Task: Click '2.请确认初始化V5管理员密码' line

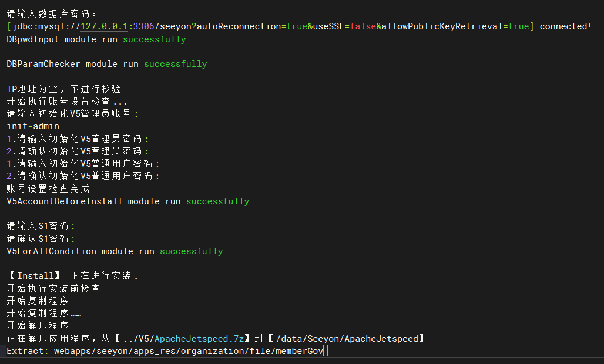Action: point(78,151)
